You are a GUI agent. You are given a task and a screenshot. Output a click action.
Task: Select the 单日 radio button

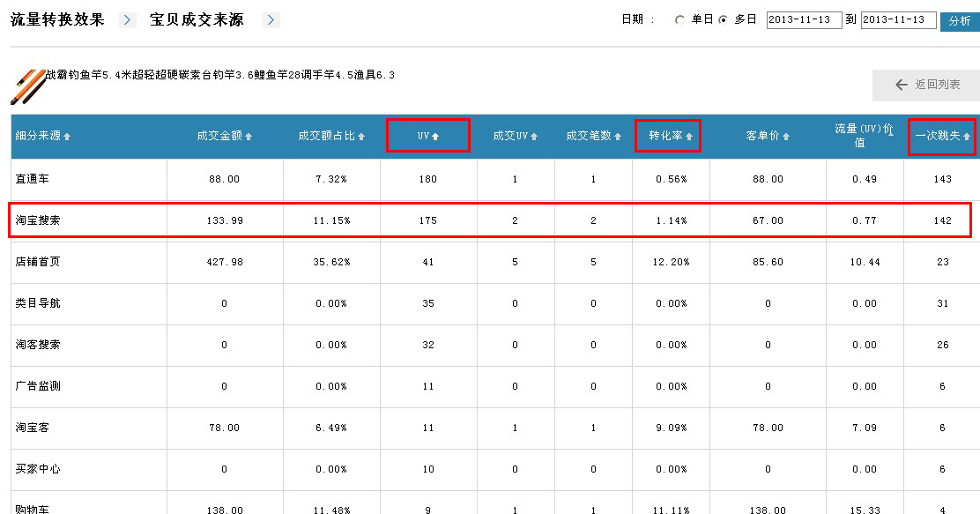pos(679,20)
